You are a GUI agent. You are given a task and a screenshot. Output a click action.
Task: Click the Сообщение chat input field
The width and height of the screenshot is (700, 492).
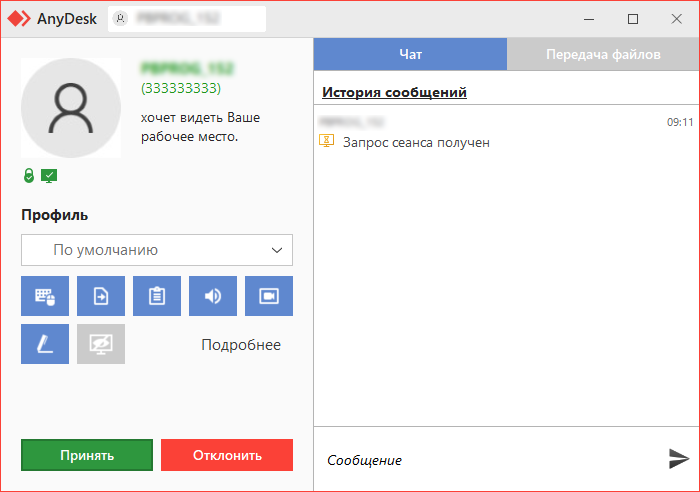tap(490, 460)
